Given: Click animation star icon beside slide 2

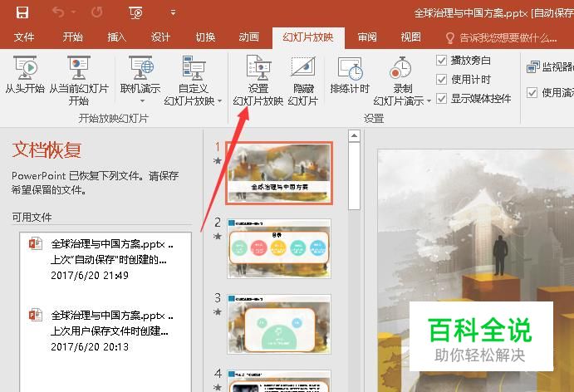Looking at the screenshot, I should tap(218, 236).
